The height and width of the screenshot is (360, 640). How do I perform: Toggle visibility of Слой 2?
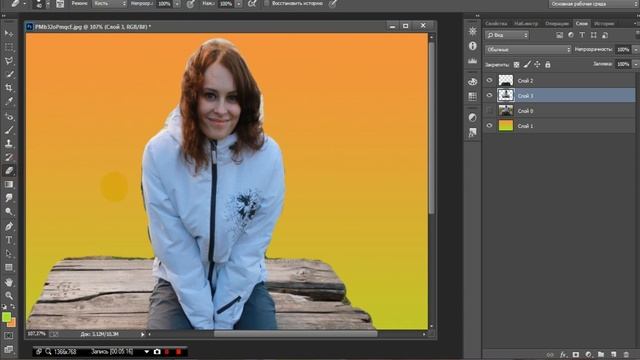point(489,80)
